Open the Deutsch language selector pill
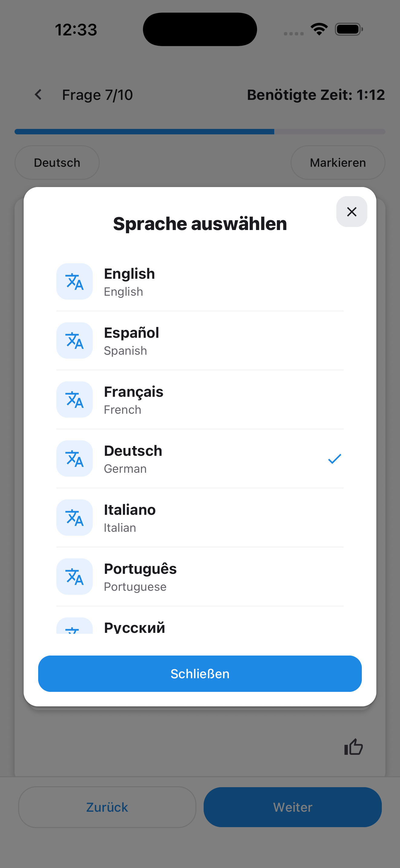400x868 pixels. click(57, 163)
